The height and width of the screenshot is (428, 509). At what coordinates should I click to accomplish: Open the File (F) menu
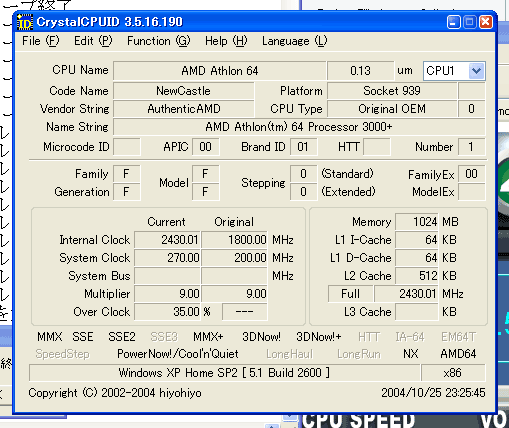click(40, 41)
